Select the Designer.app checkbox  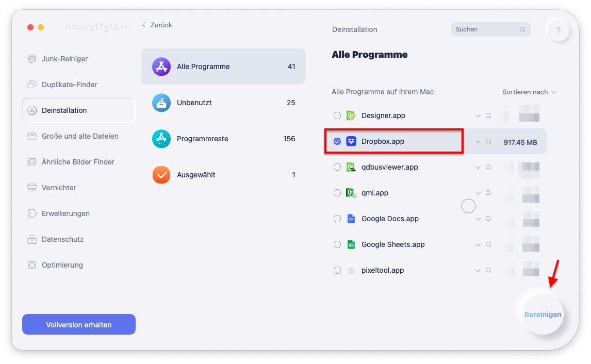pos(337,115)
